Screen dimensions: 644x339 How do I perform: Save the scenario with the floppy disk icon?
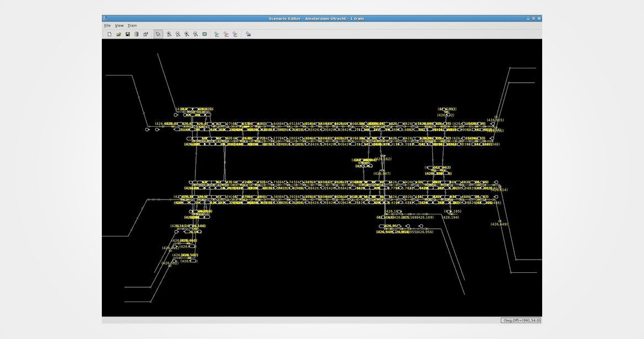(127, 34)
